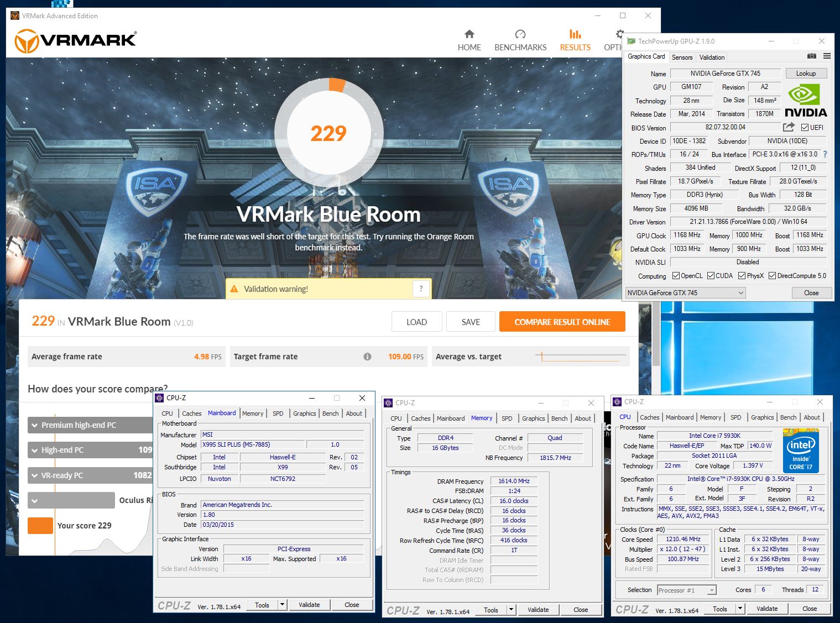840x623 pixels.
Task: Expand the VR-ready PC comparison row
Action: [x=35, y=476]
